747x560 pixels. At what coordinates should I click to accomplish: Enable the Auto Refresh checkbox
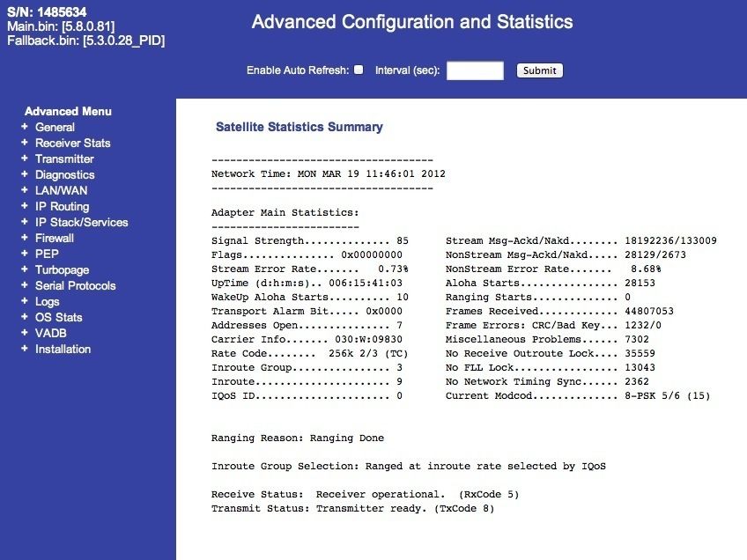359,70
